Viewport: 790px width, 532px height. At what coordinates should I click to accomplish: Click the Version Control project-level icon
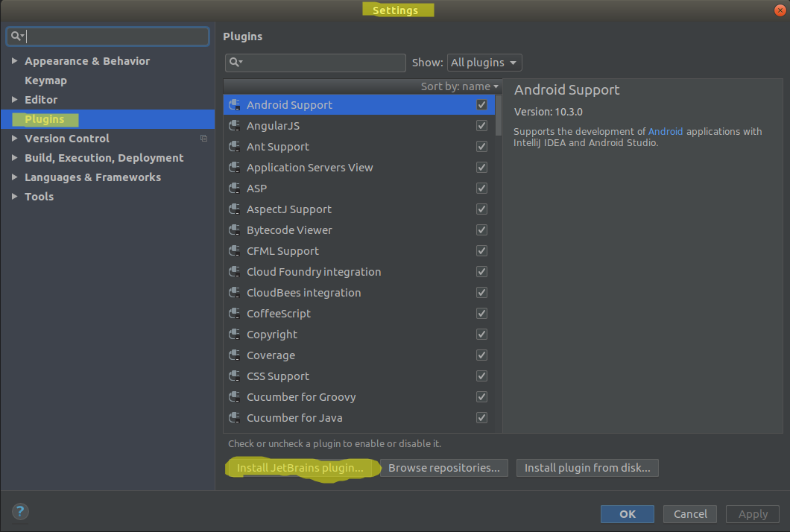pos(203,138)
